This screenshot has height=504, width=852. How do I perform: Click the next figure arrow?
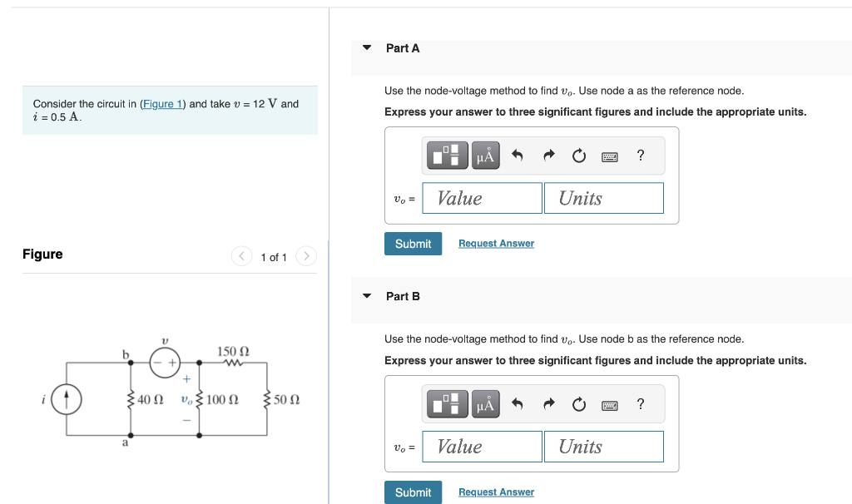click(x=306, y=256)
